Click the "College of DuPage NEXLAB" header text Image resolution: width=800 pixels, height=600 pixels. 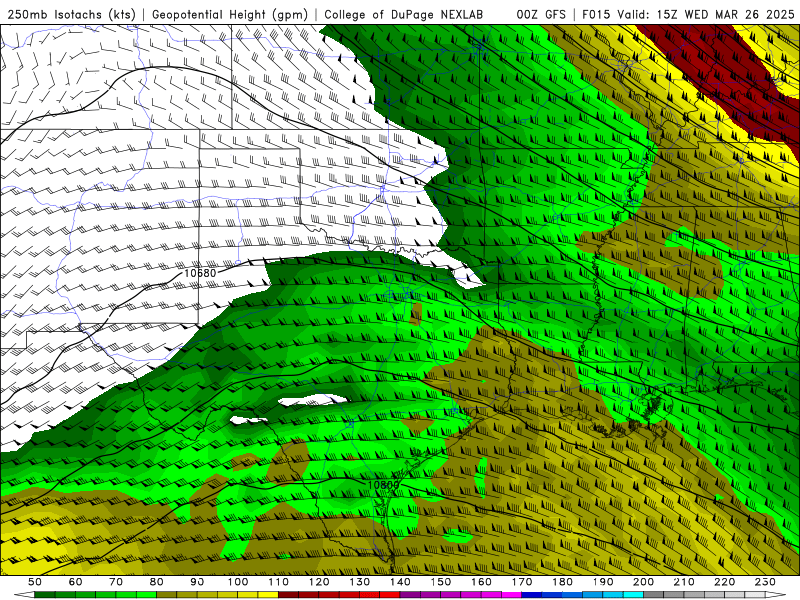[404, 14]
